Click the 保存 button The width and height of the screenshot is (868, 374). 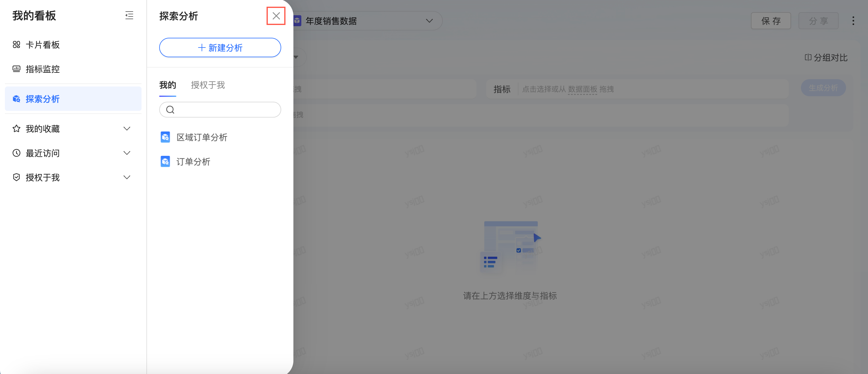[x=771, y=21]
